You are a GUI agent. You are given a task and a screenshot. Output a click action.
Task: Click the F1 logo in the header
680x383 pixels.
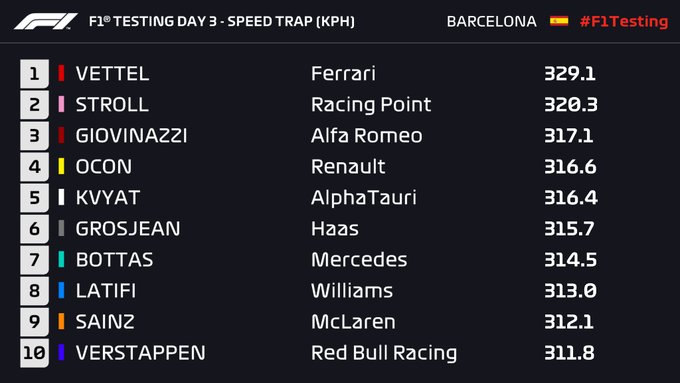point(46,21)
